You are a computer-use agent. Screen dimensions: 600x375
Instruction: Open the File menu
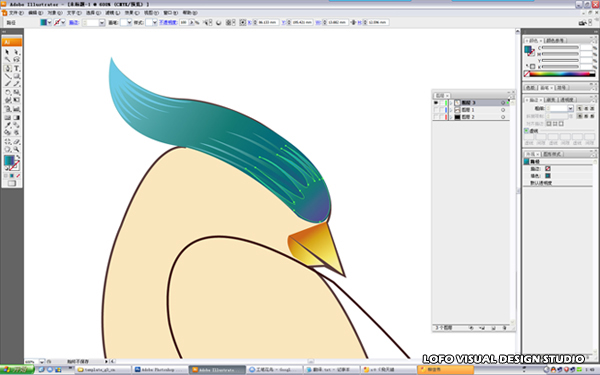tap(16, 13)
